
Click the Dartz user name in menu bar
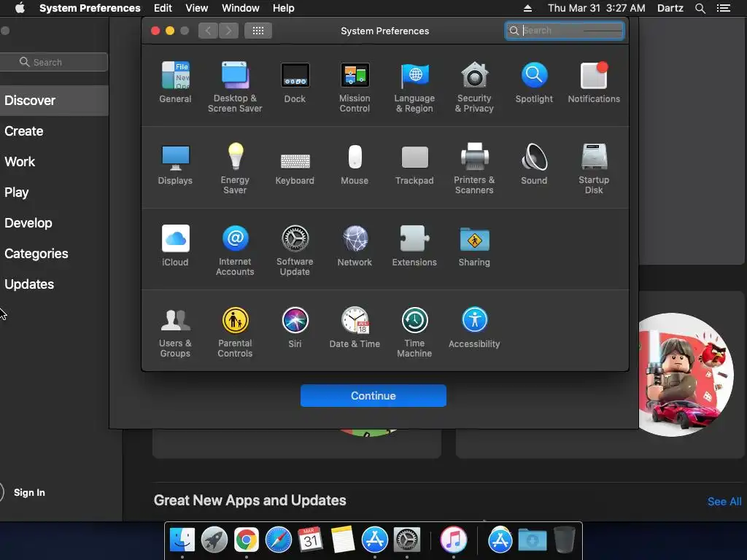(x=670, y=8)
